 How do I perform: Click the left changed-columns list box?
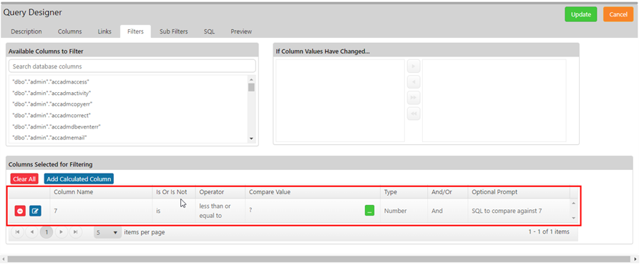tap(340, 101)
